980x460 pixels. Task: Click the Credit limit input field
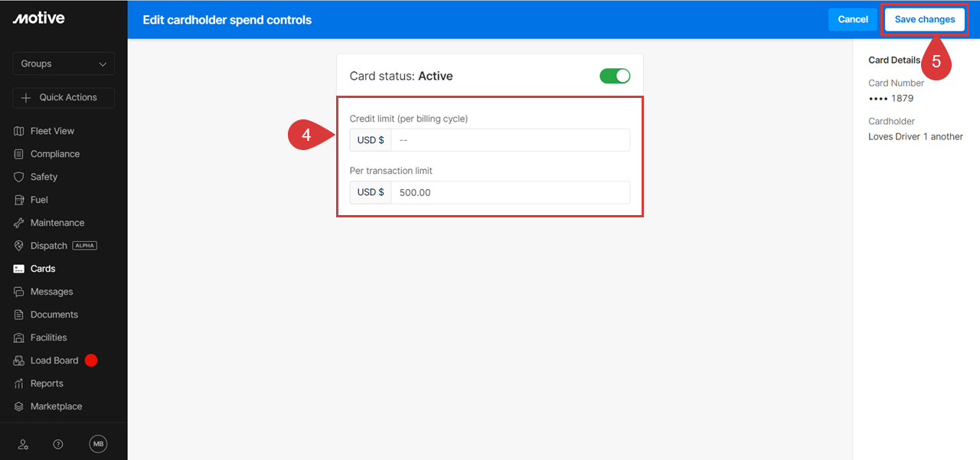(510, 140)
